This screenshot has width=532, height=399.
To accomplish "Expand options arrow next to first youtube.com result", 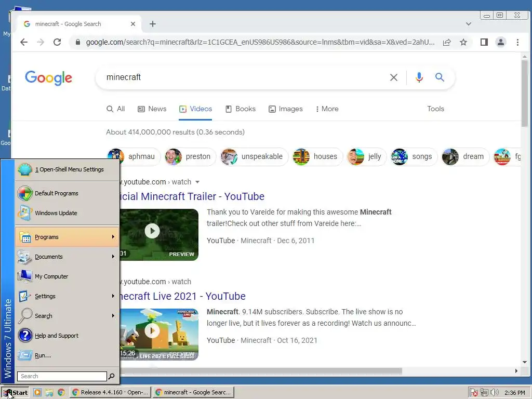I will coord(197,182).
